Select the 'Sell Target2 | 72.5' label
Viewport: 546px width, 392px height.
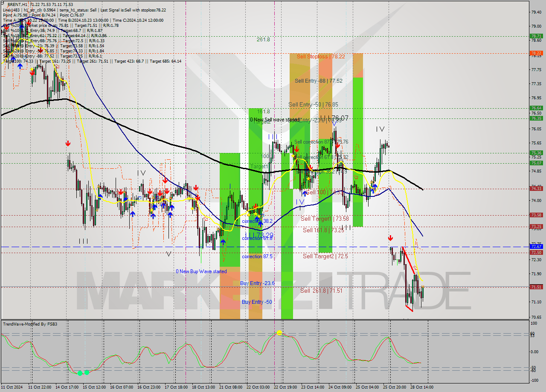point(325,256)
